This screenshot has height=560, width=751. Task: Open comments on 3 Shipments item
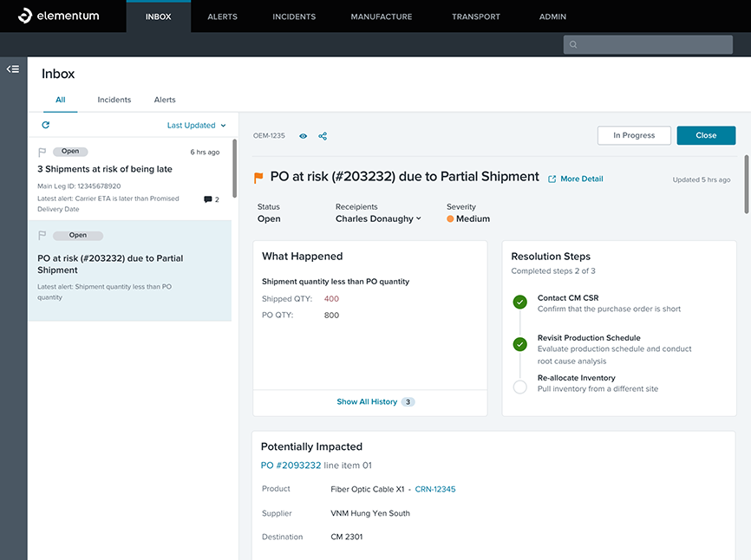212,199
